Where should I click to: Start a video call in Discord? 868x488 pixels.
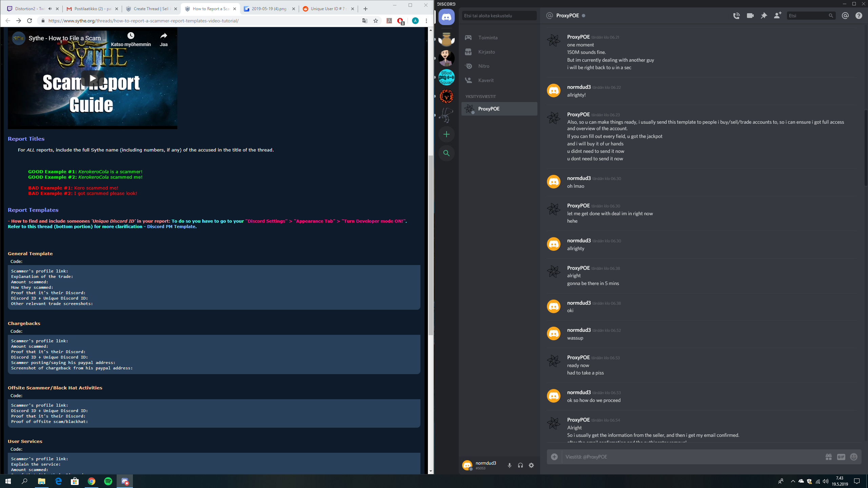coord(750,16)
